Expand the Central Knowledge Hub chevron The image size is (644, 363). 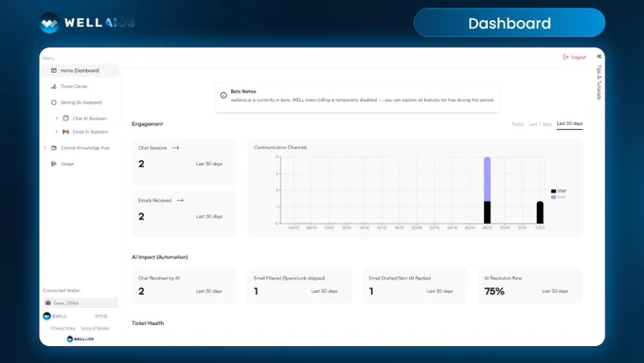pyautogui.click(x=45, y=148)
